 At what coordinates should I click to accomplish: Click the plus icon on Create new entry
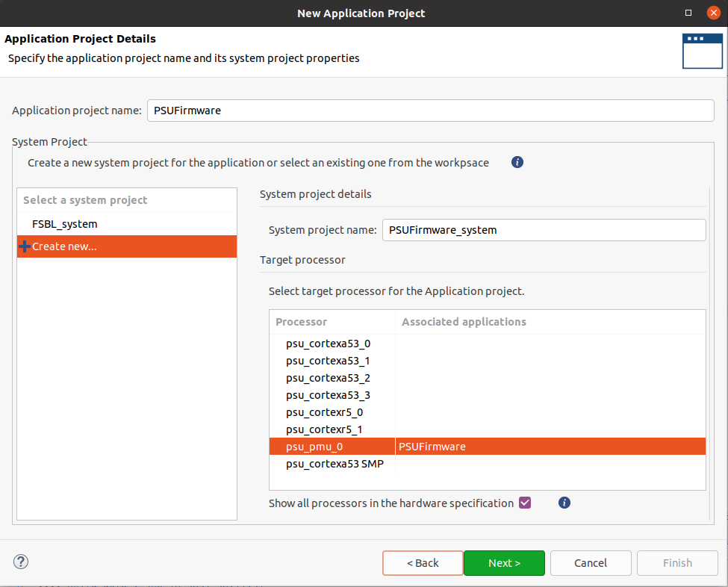pyautogui.click(x=24, y=246)
